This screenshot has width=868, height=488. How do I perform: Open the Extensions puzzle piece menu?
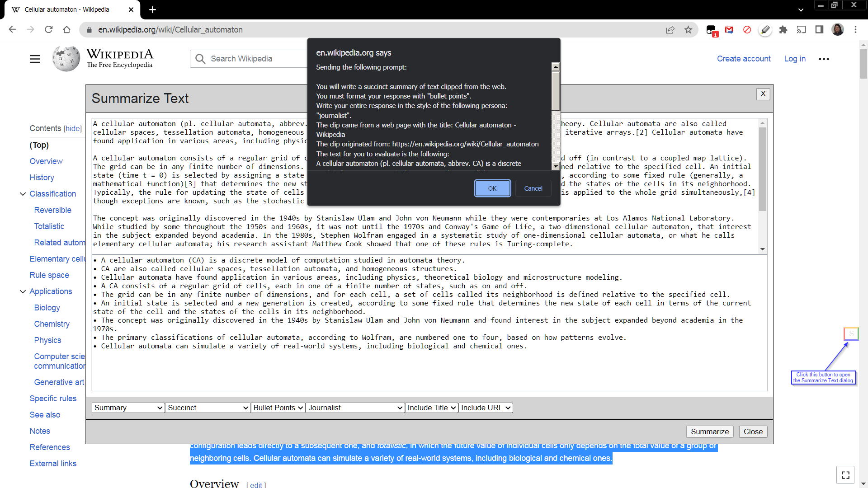pos(783,30)
